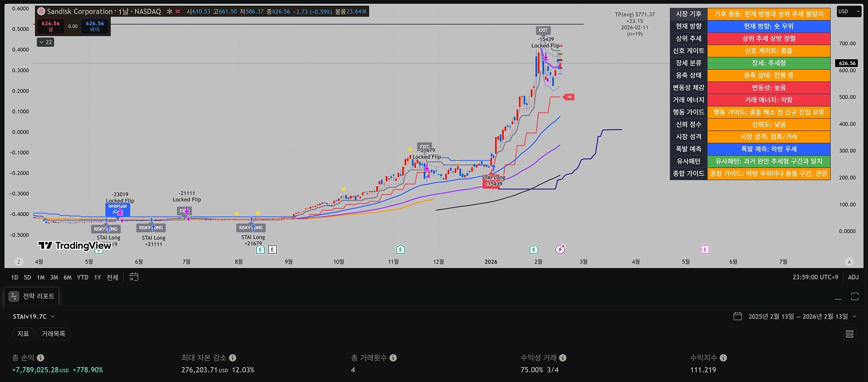Click the 276,203.71 USD drawdown value
Viewport: 868px width, 382px height.
click(x=204, y=370)
